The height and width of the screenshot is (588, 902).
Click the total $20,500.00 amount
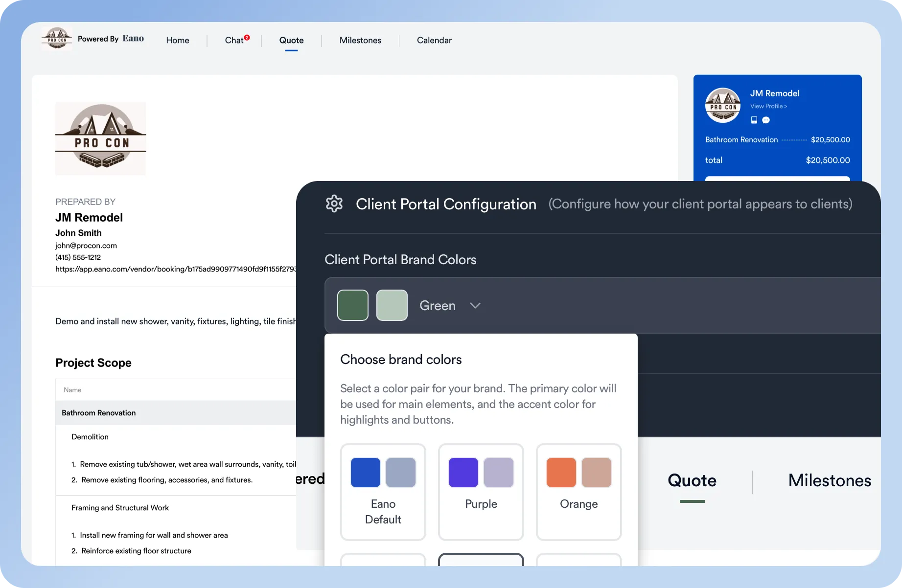click(828, 160)
